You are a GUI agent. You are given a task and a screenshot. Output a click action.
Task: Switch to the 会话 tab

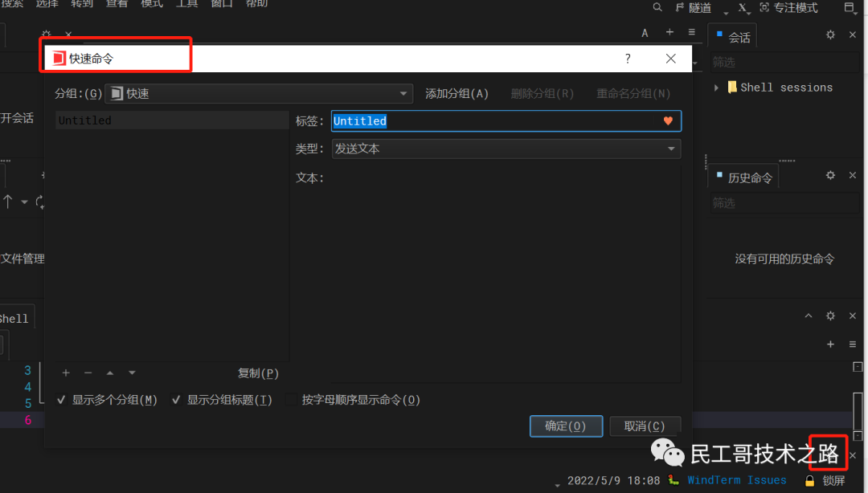734,37
